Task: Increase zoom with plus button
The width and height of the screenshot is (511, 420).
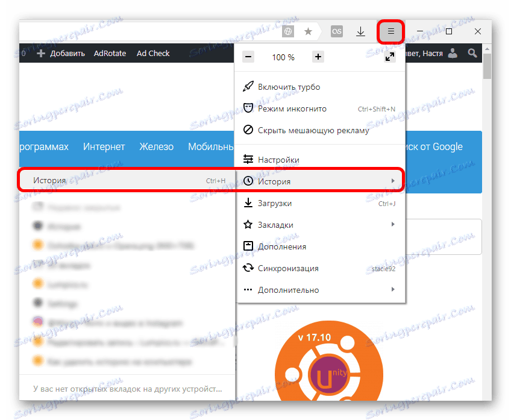Action: click(x=318, y=57)
